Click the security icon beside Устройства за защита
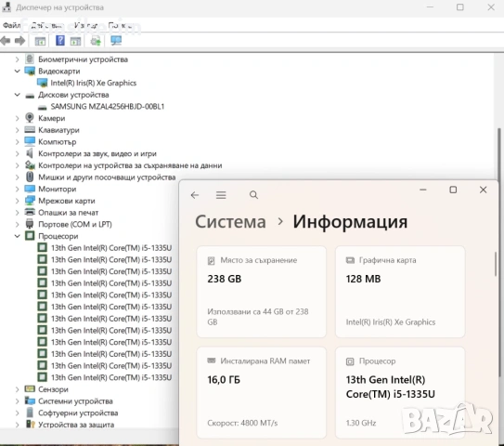504x446 pixels. click(31, 424)
